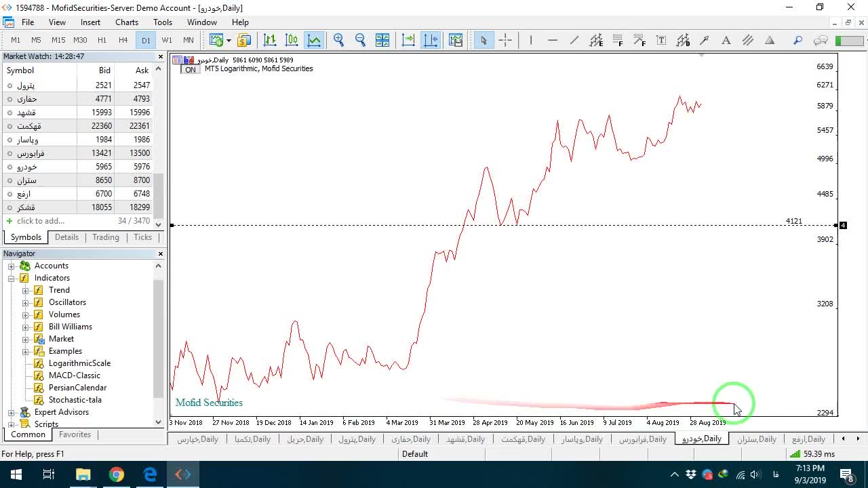Expand the Bill Williams folder

(x=26, y=327)
